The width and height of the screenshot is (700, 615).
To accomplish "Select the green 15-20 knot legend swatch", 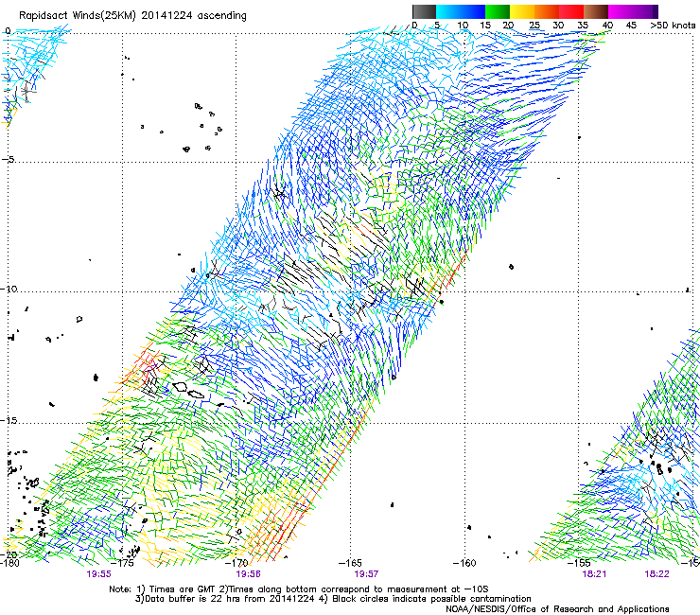I will (x=498, y=11).
